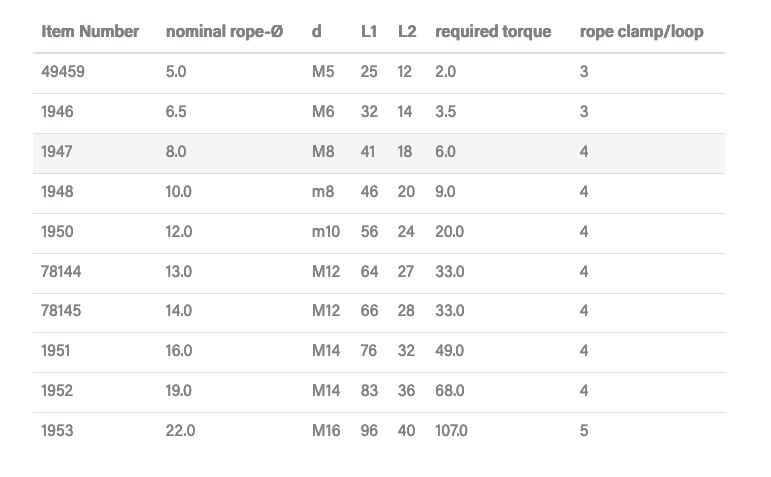The height and width of the screenshot is (477, 771).
Task: Select the nominal rope-Ø column header
Action: point(225,31)
